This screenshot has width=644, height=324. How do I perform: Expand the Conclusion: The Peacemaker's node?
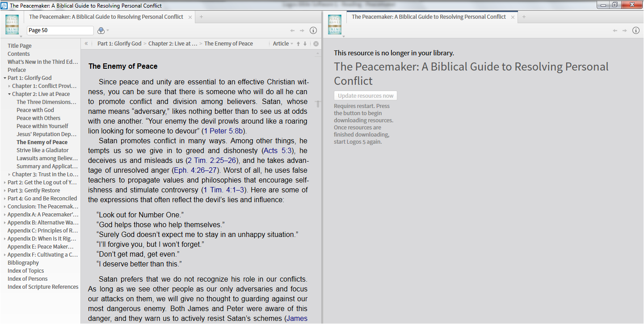5,207
